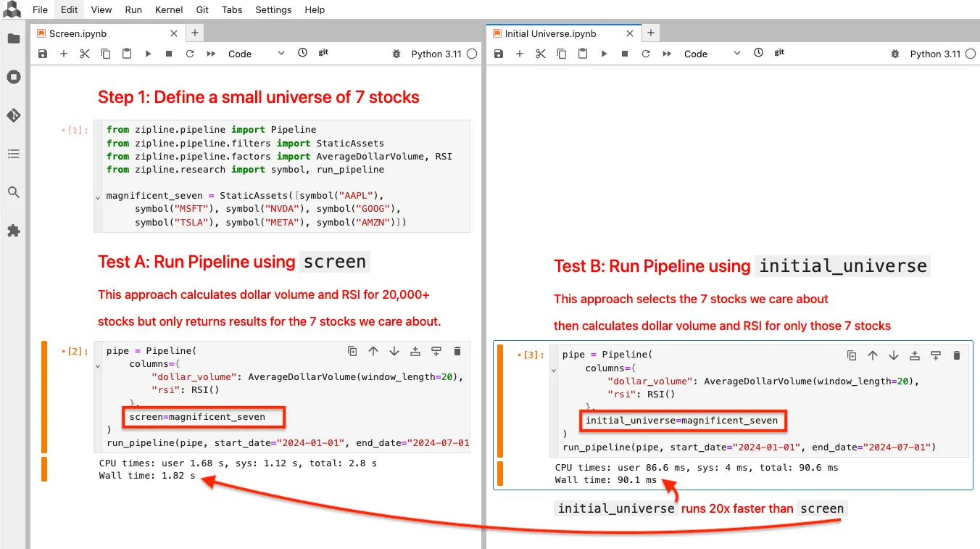Click the git button in Screen.ipynb toolbar

click(x=323, y=53)
